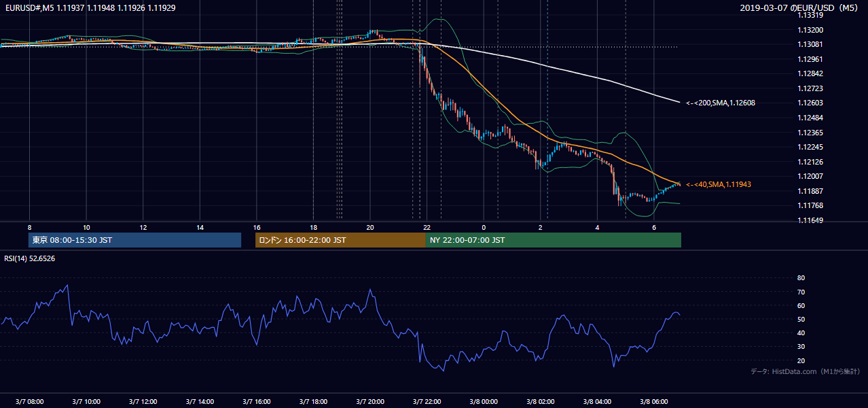Click the RSI axis level 50
This screenshot has width=868, height=408.
801,319
